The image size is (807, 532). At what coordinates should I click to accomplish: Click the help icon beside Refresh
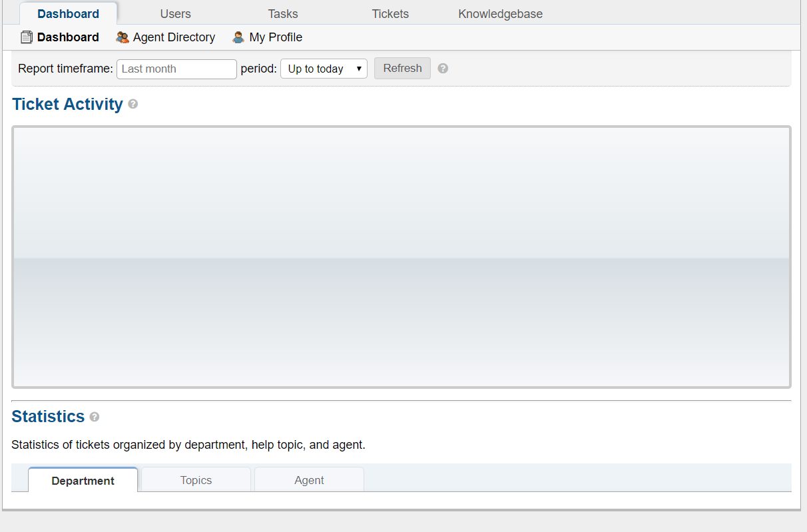(x=443, y=69)
